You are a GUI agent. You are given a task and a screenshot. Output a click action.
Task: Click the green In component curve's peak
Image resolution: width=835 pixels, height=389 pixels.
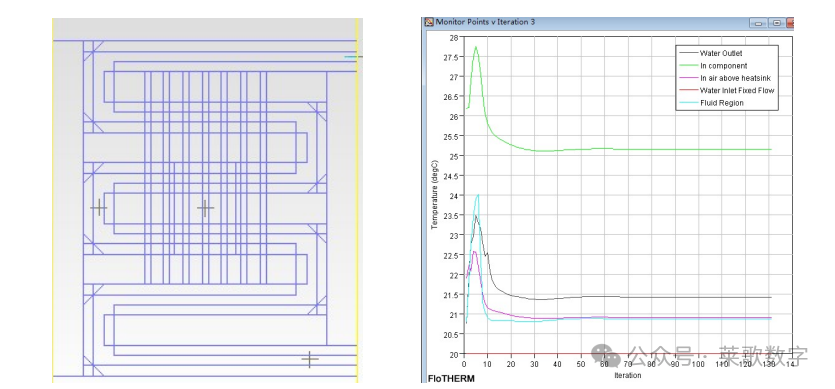click(x=476, y=47)
